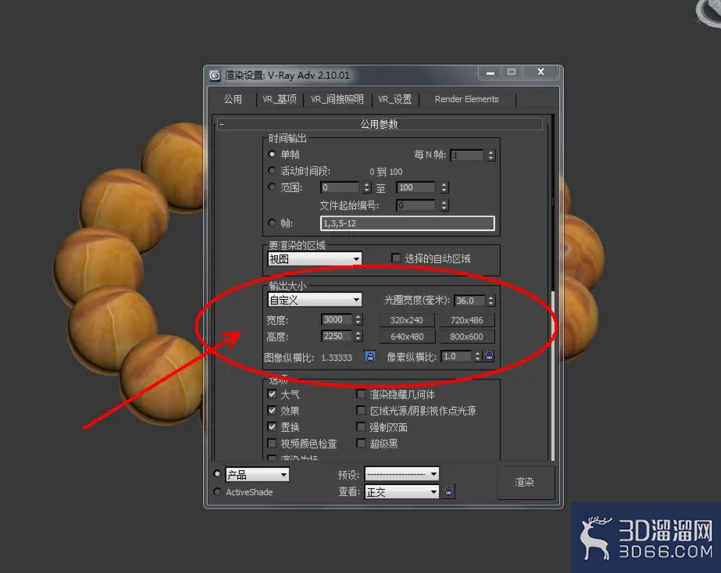Viewport: 721px width, 573px height.
Task: Choose the 720x486 preset size button
Action: click(x=467, y=320)
